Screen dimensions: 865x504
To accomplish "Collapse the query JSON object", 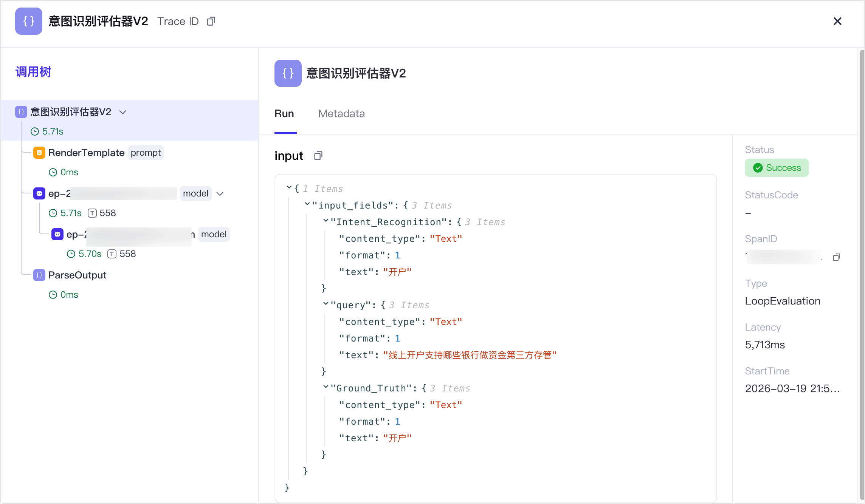I will pyautogui.click(x=326, y=304).
